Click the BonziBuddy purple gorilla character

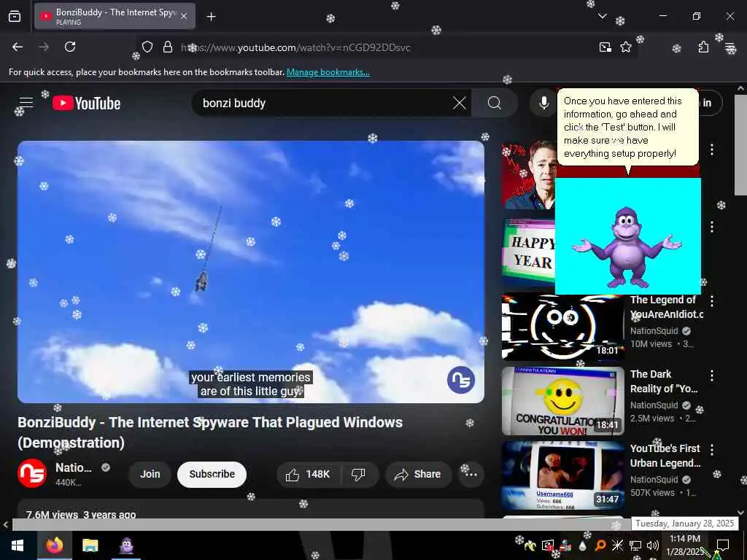point(628,248)
